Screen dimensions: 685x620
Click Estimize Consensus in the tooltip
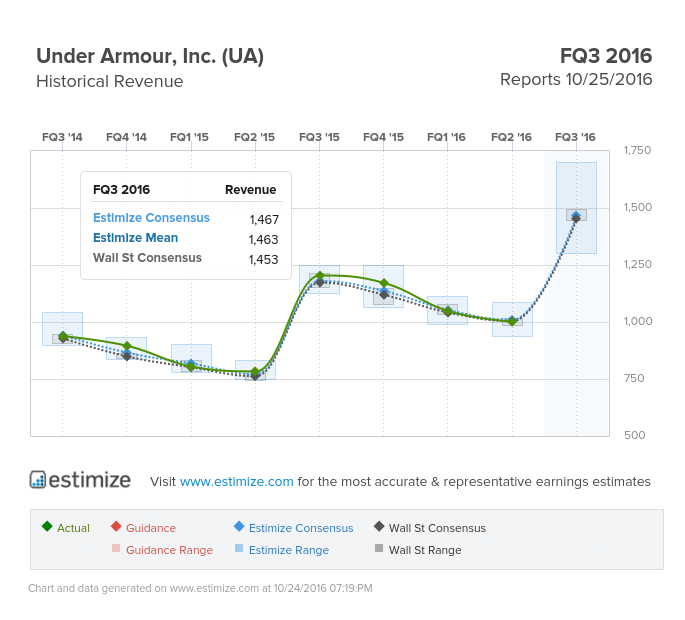pos(151,218)
